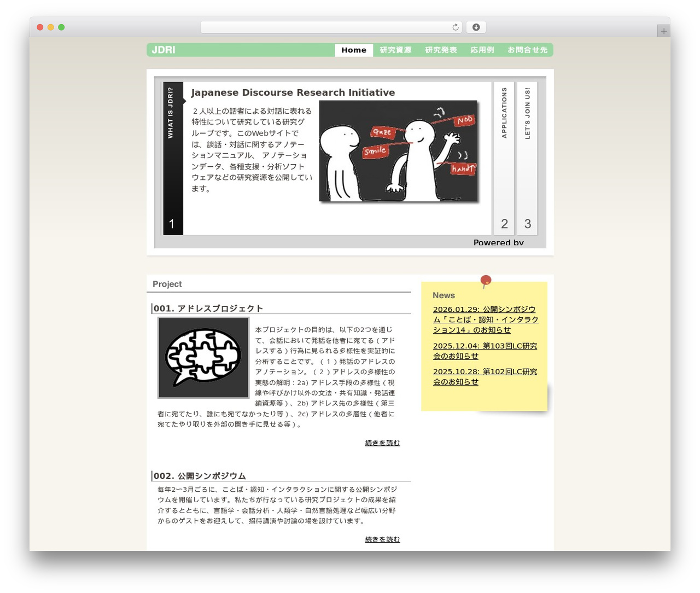This screenshot has width=700, height=593.
Task: Open the Home menu tab
Action: tap(354, 50)
